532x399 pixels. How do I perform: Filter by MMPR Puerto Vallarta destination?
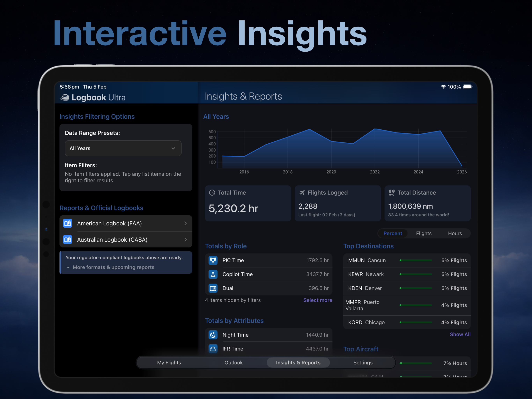pos(407,305)
